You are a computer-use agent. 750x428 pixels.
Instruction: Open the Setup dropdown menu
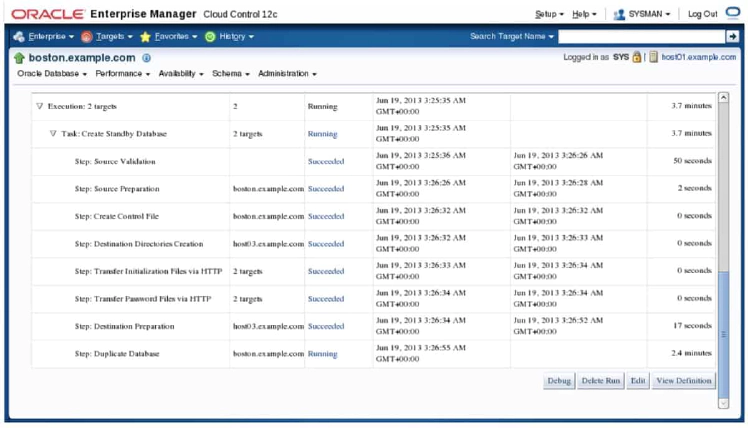pyautogui.click(x=549, y=14)
